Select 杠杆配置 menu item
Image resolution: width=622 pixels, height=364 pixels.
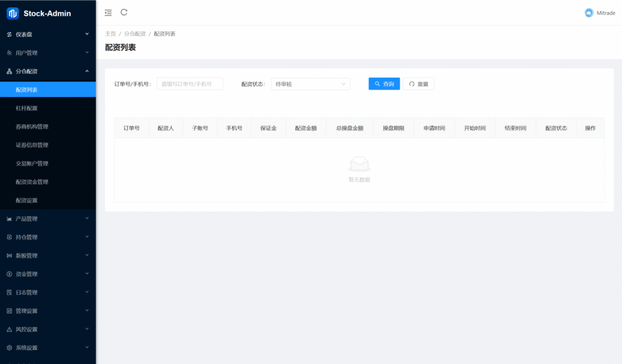coord(27,108)
